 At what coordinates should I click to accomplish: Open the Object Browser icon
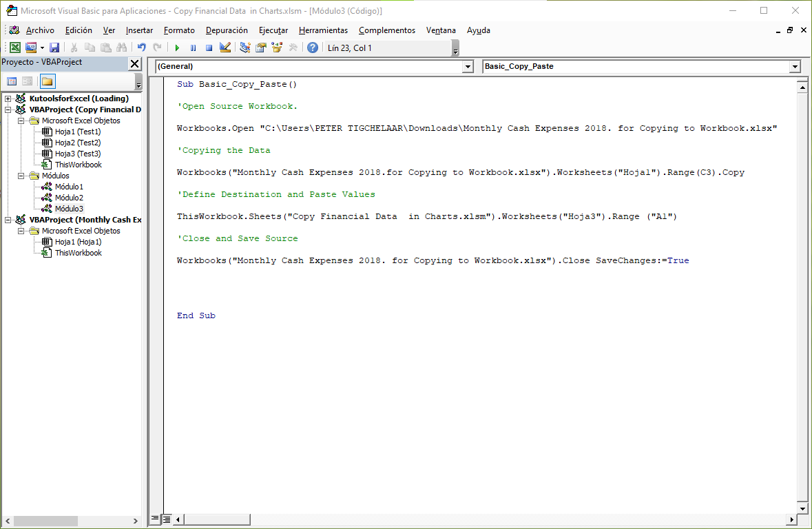277,47
